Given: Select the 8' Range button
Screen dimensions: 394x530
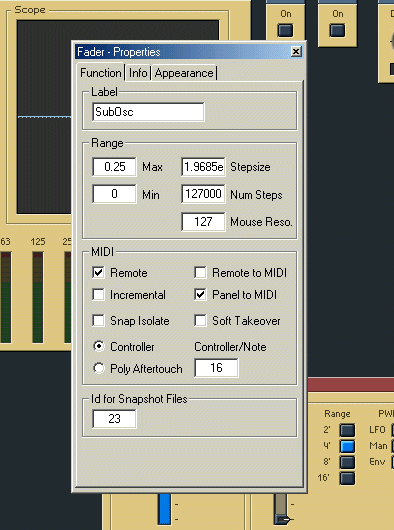Looking at the screenshot, I should 347,462.
